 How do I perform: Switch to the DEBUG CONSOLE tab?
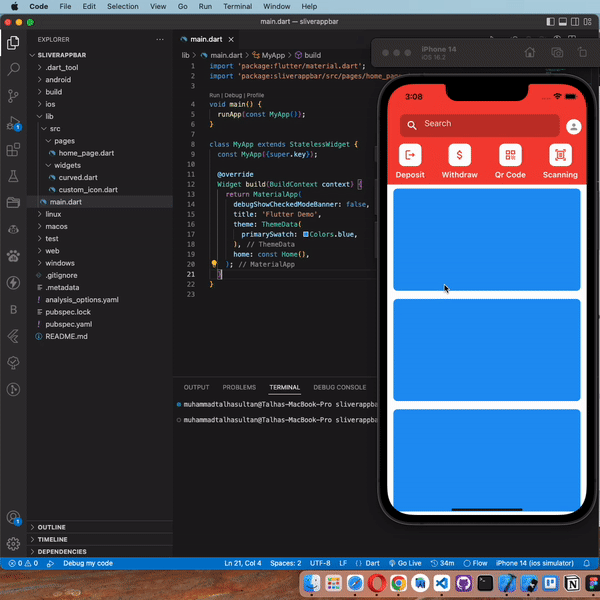click(340, 387)
